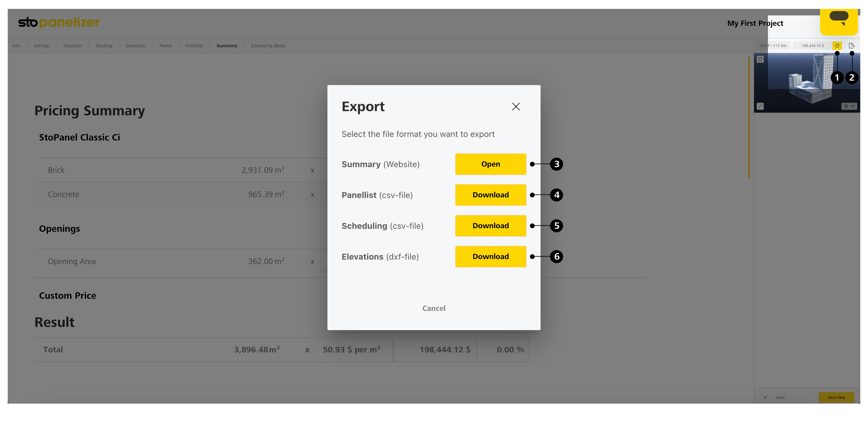Click the My First Project title

(755, 23)
